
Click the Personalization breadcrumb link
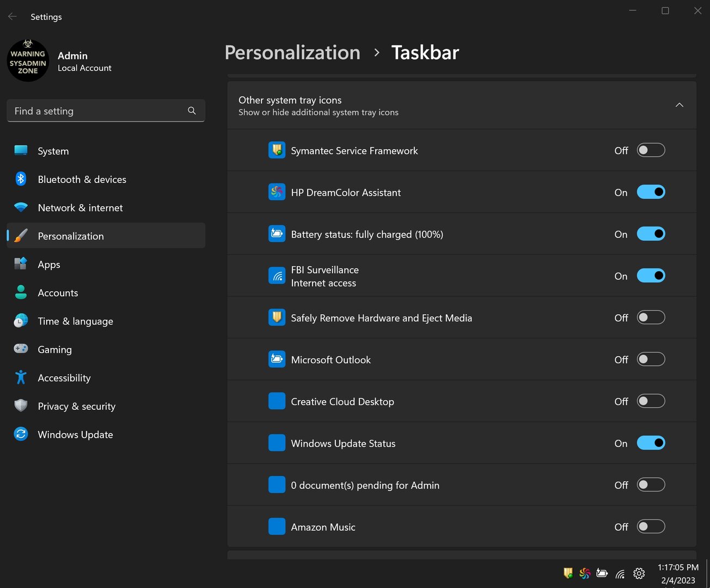[292, 52]
